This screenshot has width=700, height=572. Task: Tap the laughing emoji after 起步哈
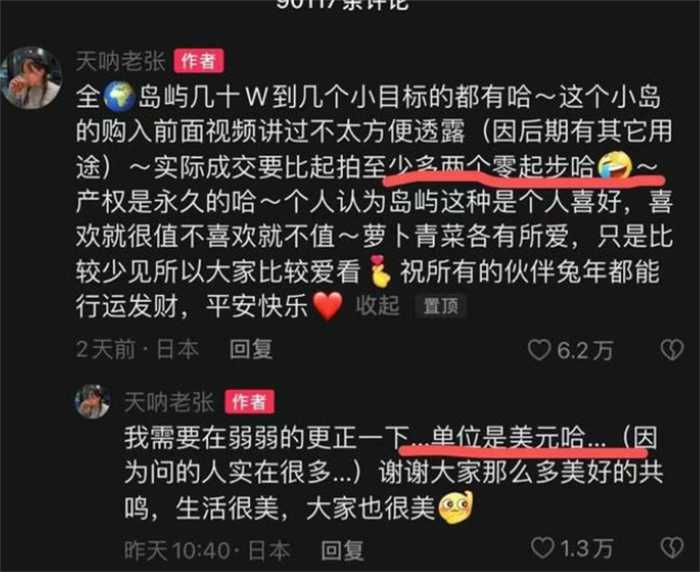(x=616, y=166)
